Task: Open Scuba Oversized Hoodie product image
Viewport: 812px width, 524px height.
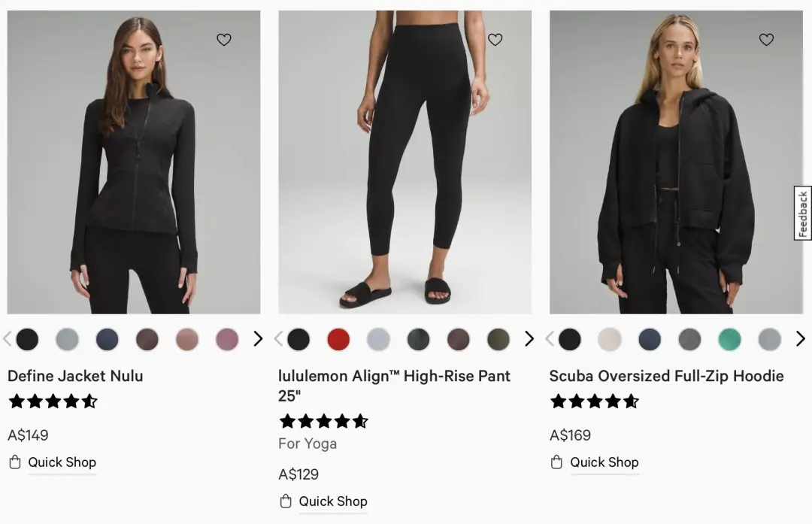Action: point(676,162)
